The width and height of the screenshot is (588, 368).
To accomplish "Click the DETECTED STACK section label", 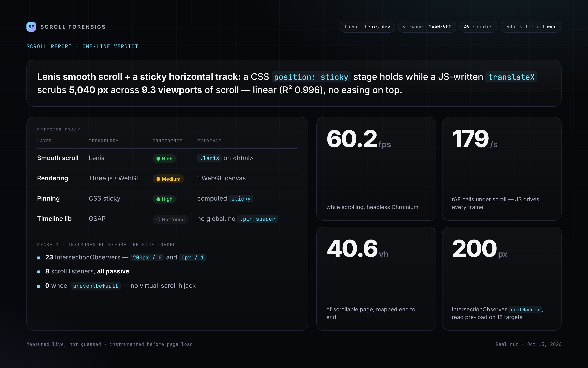I will pyautogui.click(x=59, y=130).
